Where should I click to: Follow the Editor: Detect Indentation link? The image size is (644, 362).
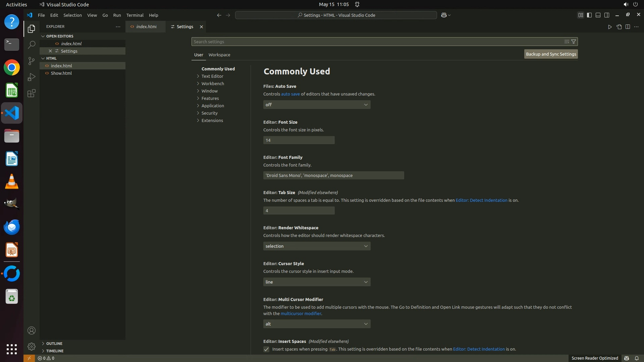(481, 200)
